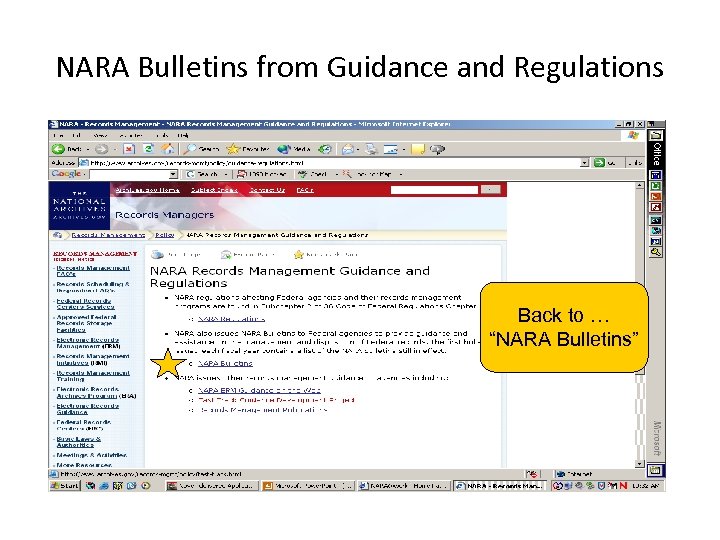Click the Go button next to site search
This screenshot has height=540, width=720.
pyautogui.click(x=490, y=190)
